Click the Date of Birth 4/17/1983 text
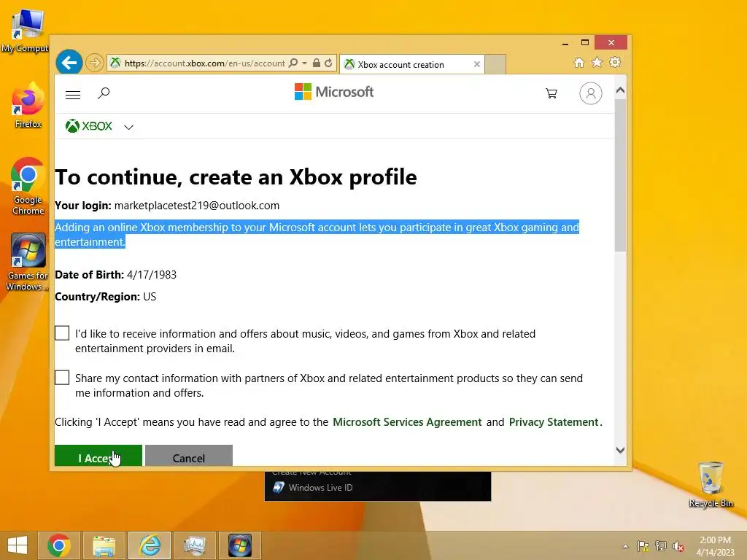 click(116, 275)
